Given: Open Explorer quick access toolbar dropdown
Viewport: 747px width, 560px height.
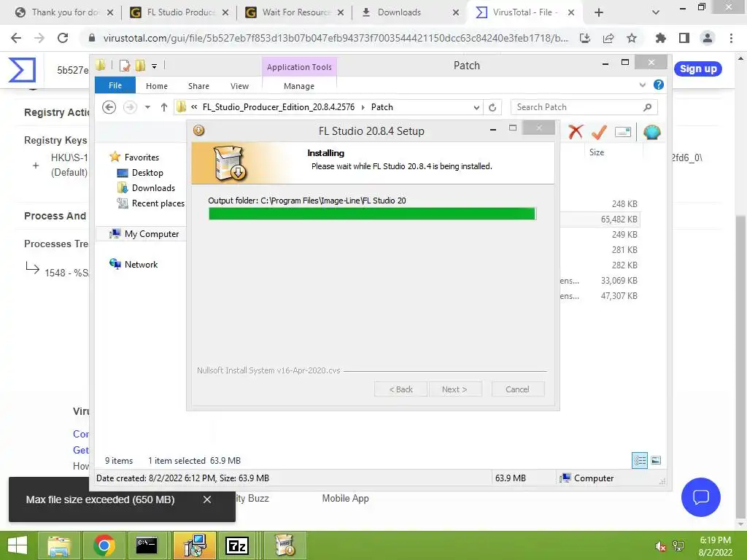Looking at the screenshot, I should click(x=155, y=66).
